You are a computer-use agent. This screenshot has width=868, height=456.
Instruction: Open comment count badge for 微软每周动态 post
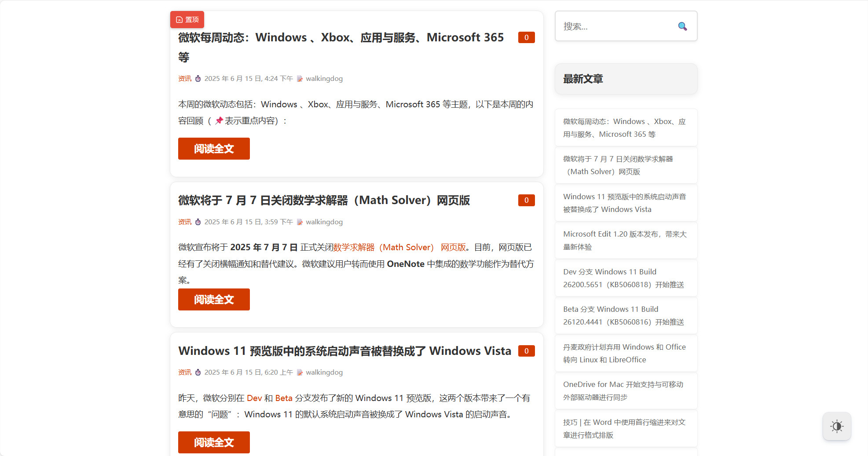526,37
